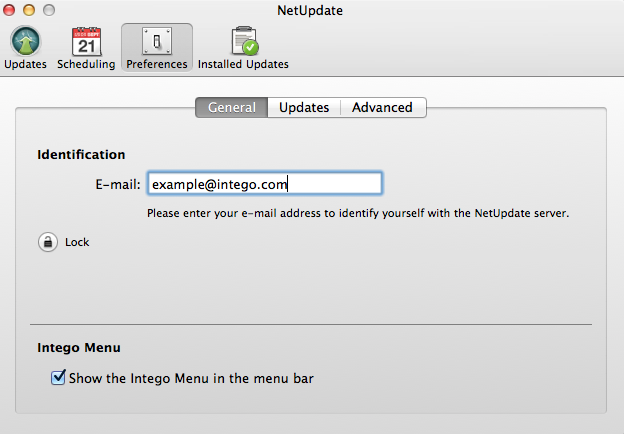Uncheck Show the Intego Menu checkbox
The height and width of the screenshot is (434, 624).
click(x=58, y=377)
